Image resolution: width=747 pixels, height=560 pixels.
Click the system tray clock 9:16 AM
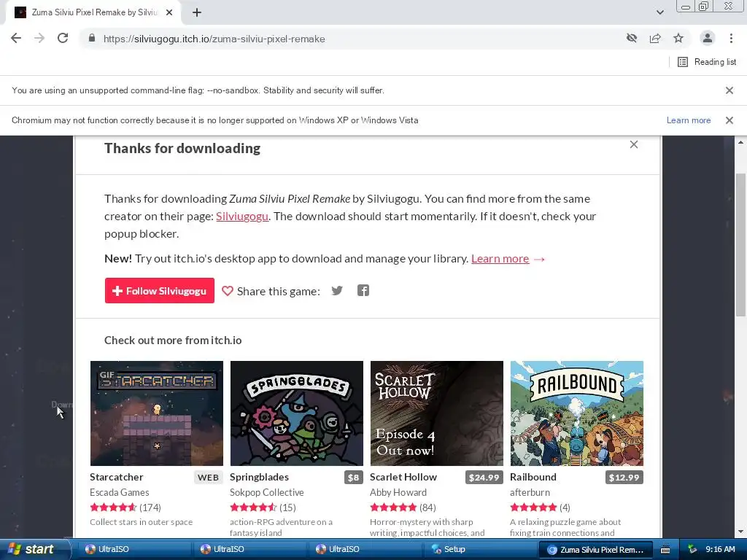click(x=720, y=549)
